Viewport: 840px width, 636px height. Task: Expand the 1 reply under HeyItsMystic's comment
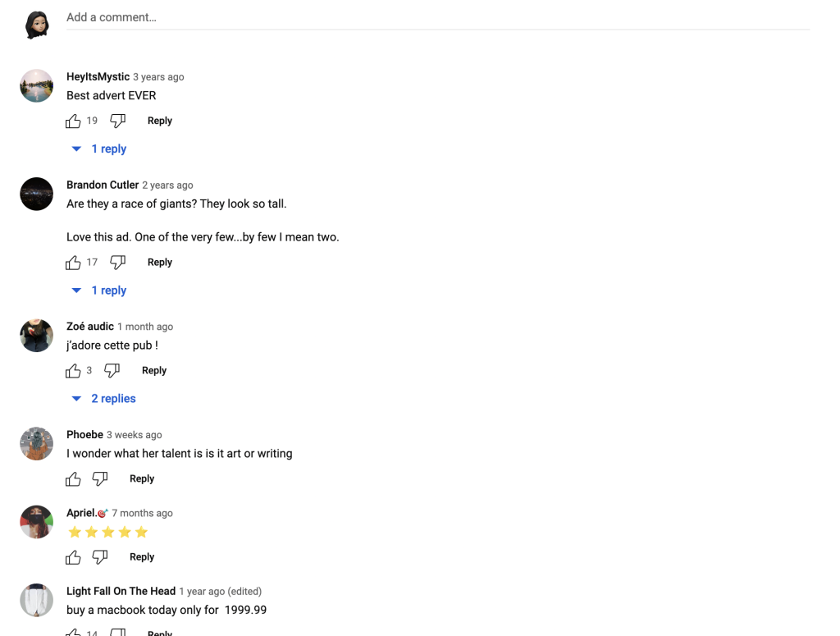click(99, 149)
